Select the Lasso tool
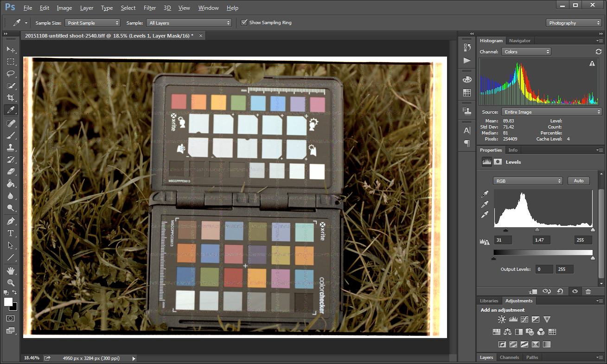The image size is (607, 364). point(11,74)
